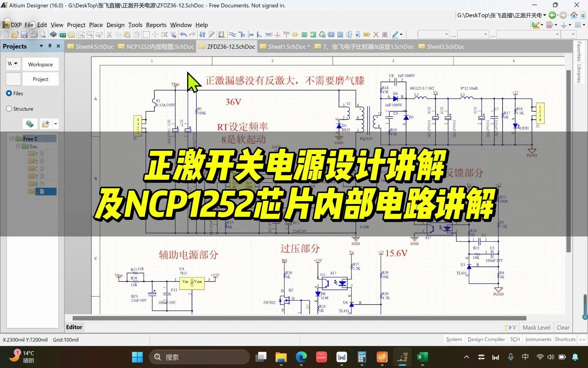
Task: Pin the Projects panel
Action: pyautogui.click(x=49, y=46)
